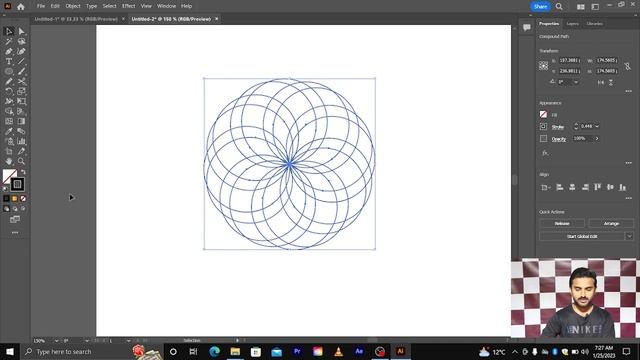Switch to the Layers tab
The width and height of the screenshot is (640, 360).
572,24
